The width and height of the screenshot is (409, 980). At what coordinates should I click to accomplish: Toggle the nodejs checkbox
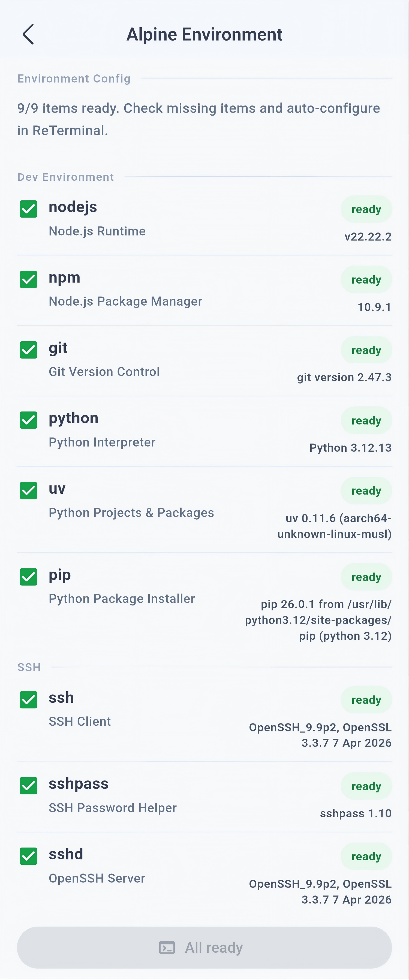pos(29,209)
